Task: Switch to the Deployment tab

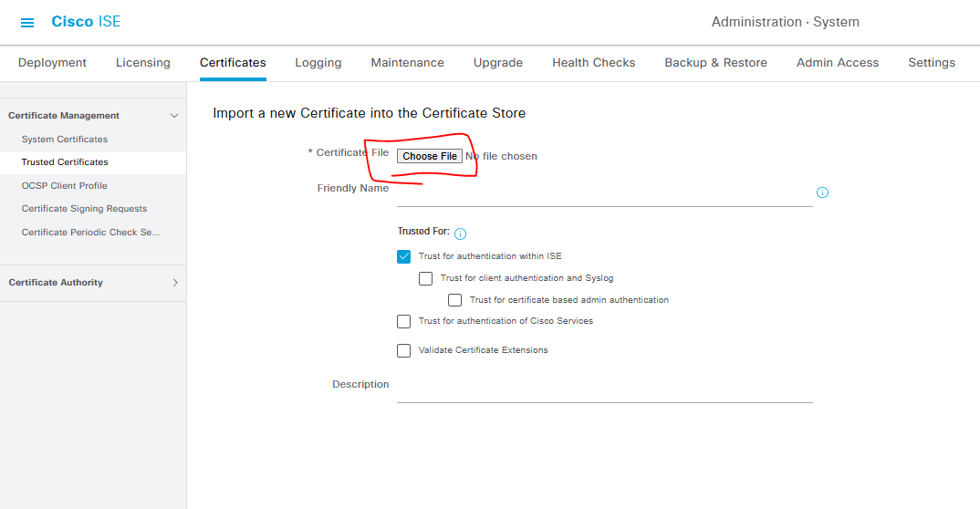Action: (x=53, y=62)
